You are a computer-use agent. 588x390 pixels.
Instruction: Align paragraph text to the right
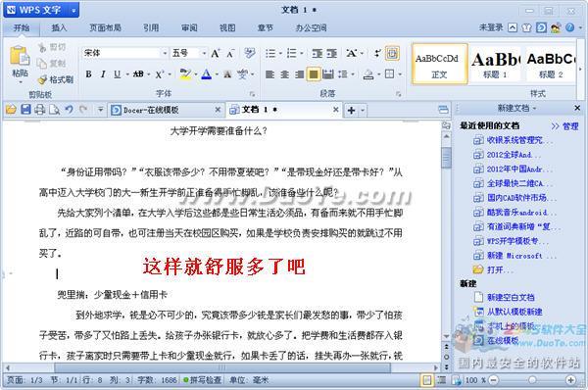(x=299, y=74)
